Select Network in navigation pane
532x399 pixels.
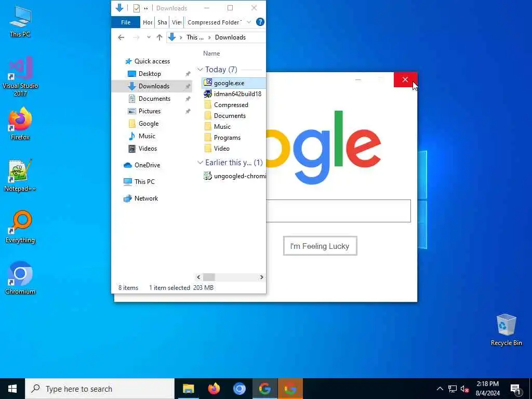coord(146,198)
